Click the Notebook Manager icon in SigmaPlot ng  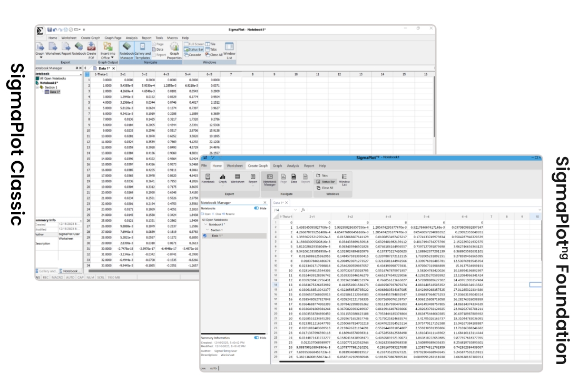[270, 177]
